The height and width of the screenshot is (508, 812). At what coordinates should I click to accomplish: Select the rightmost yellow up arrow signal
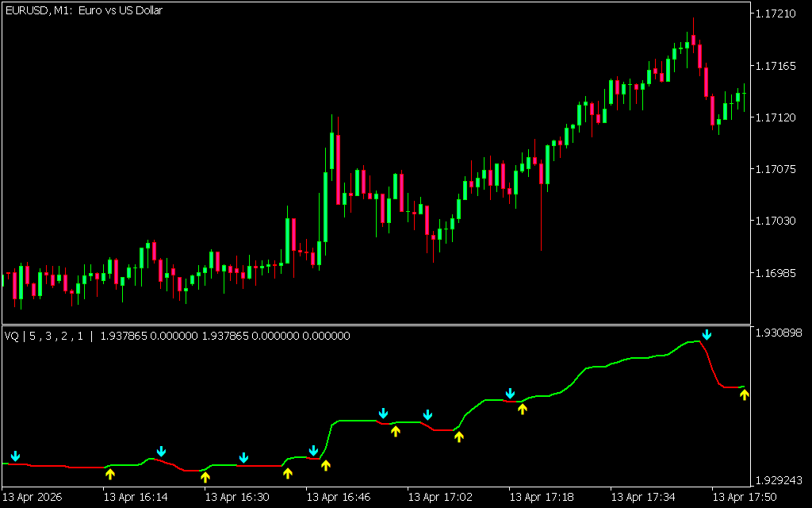[x=744, y=394]
